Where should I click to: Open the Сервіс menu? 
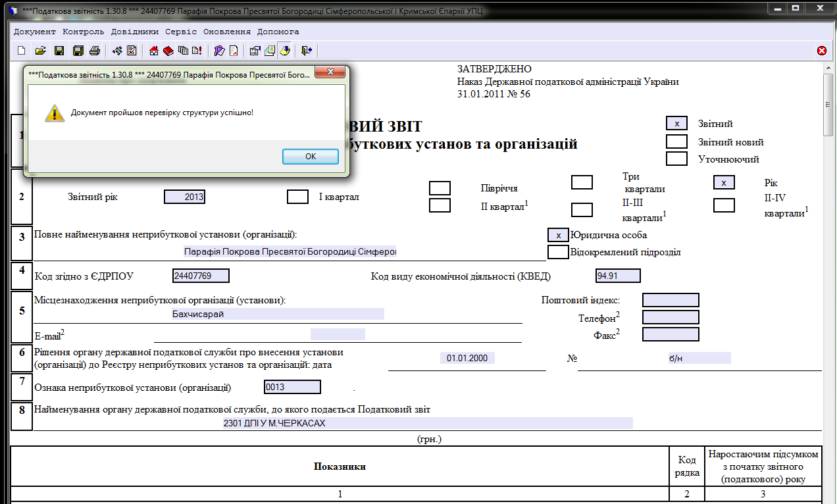[181, 32]
